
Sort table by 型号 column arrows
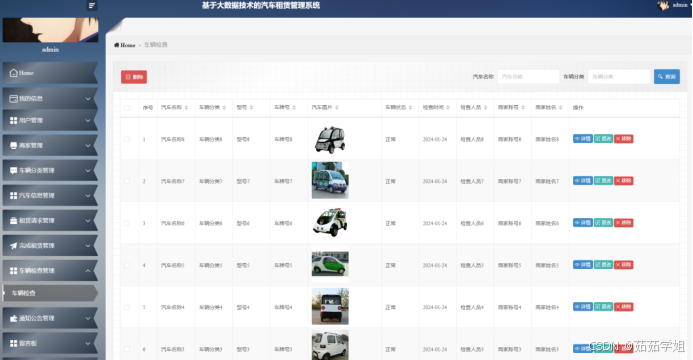point(251,108)
